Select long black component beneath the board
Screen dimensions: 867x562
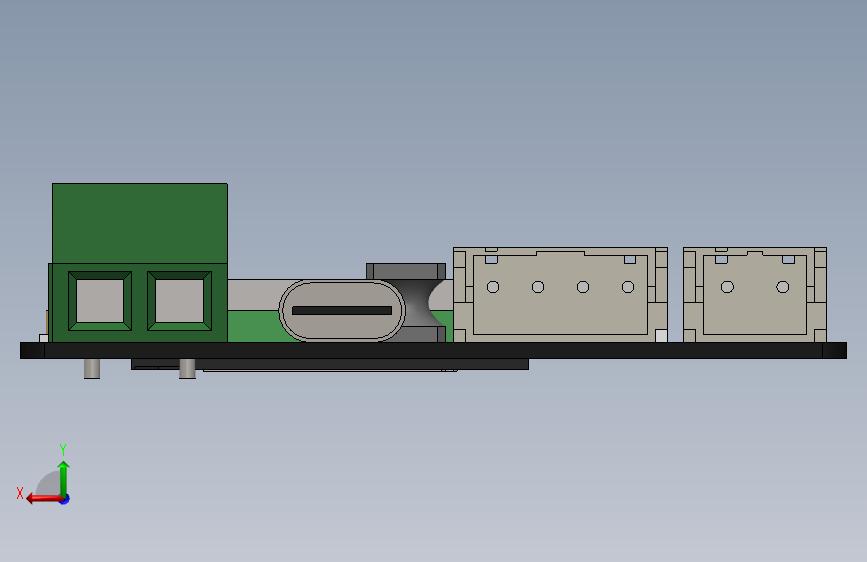coord(330,364)
